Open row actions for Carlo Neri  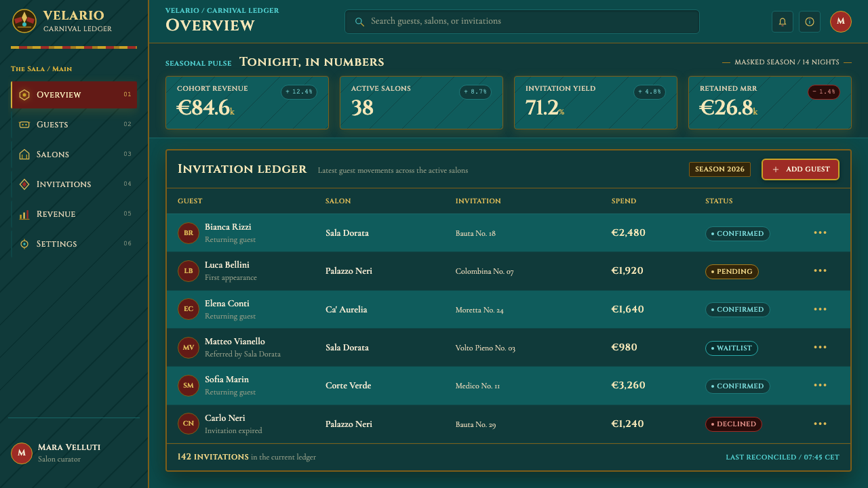[x=821, y=424]
